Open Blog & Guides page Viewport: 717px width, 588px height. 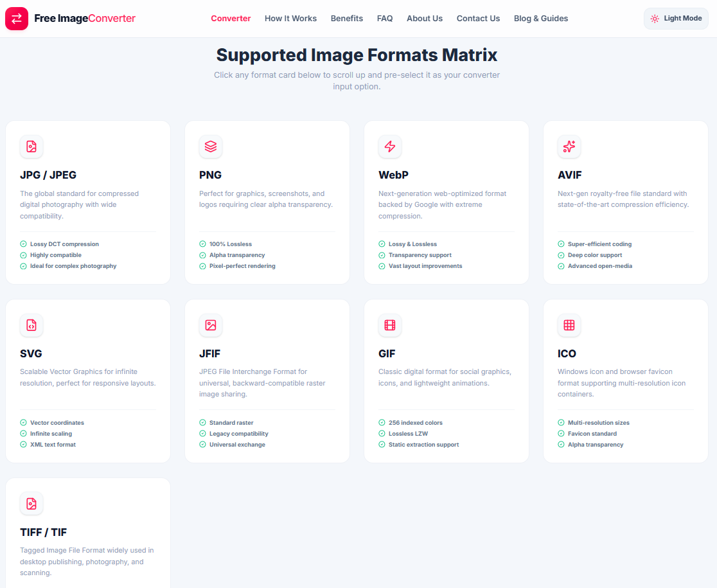[x=540, y=19]
